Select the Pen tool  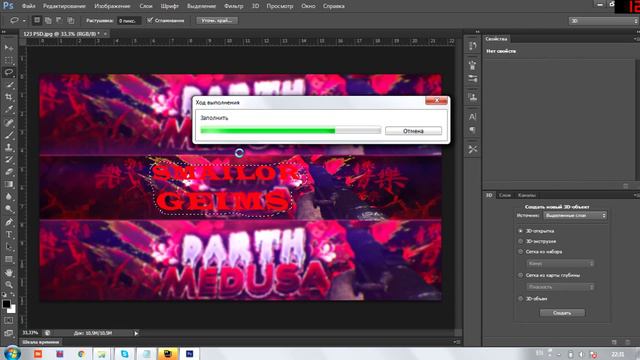(x=9, y=222)
